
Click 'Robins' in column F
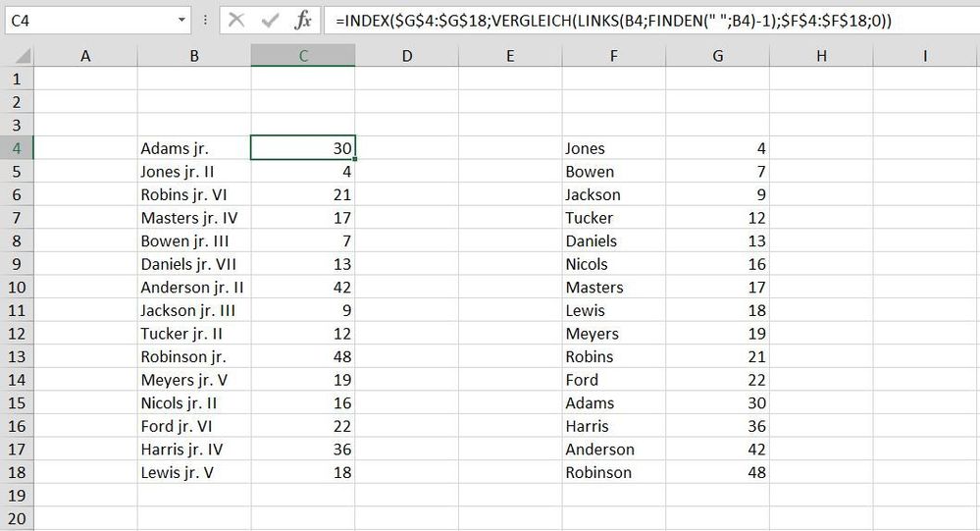click(x=614, y=356)
